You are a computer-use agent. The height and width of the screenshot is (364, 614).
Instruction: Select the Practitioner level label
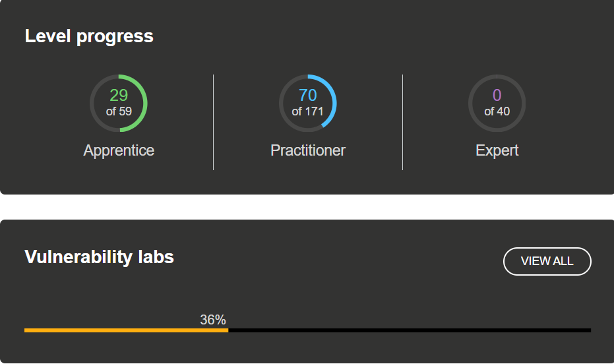pyautogui.click(x=308, y=150)
